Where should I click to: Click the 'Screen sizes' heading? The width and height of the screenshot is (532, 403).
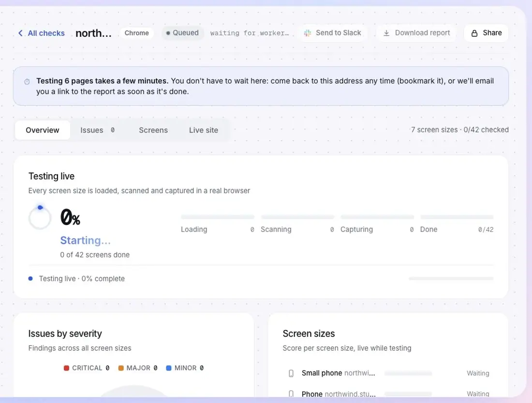click(309, 334)
